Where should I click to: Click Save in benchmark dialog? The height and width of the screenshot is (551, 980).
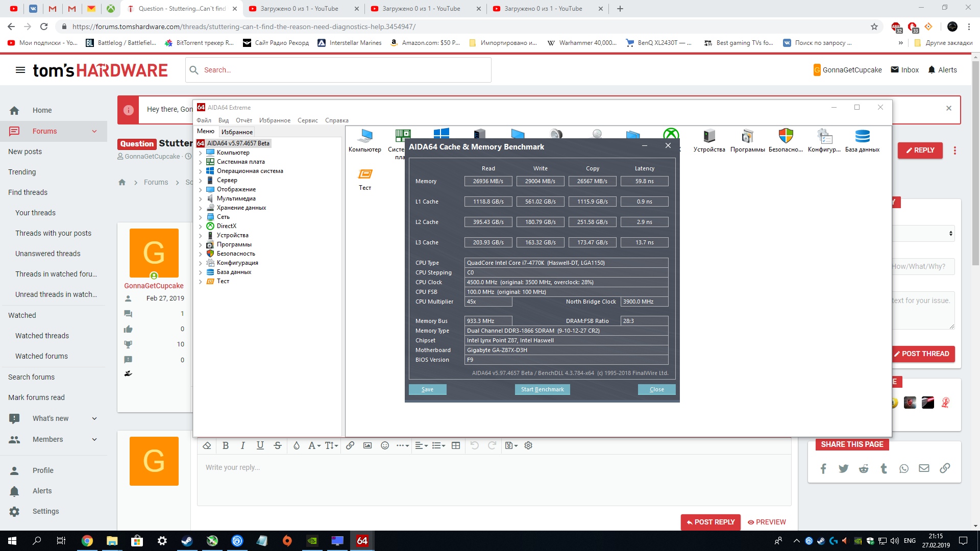[x=427, y=389]
